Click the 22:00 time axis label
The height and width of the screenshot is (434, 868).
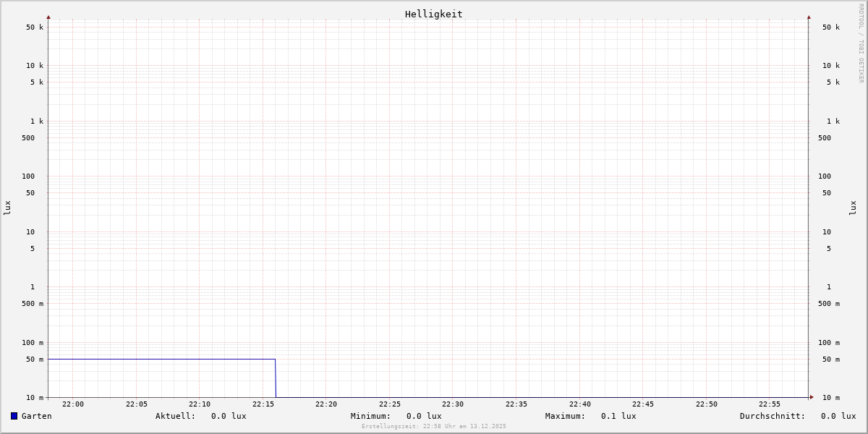pyautogui.click(x=73, y=404)
